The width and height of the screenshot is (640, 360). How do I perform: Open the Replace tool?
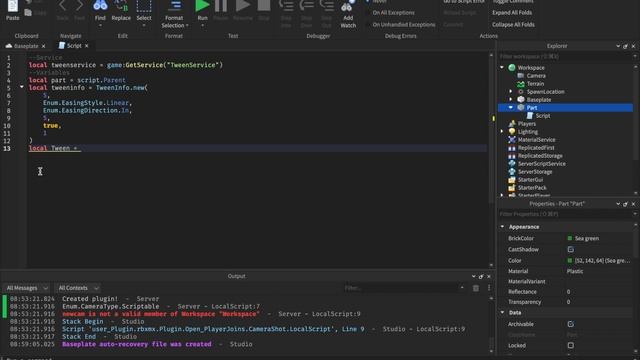click(x=121, y=5)
